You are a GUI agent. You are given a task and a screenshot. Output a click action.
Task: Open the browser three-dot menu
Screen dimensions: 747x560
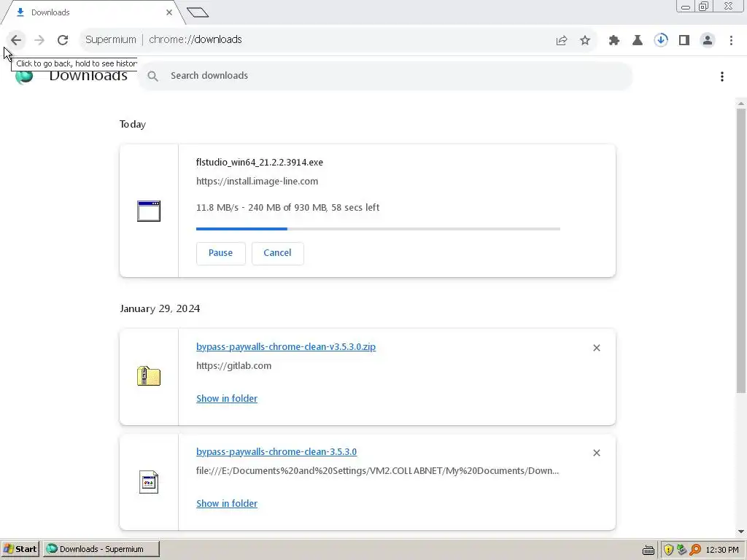(731, 40)
